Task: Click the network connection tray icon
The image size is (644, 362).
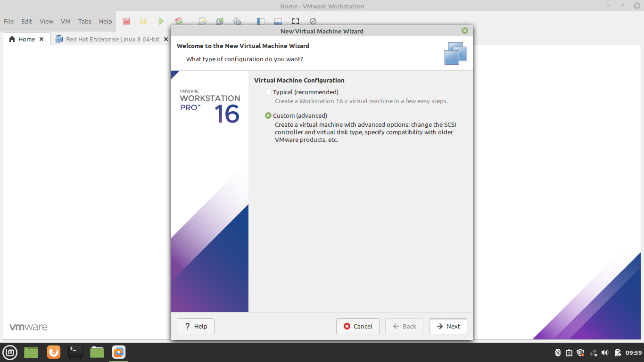Action: tap(593, 353)
